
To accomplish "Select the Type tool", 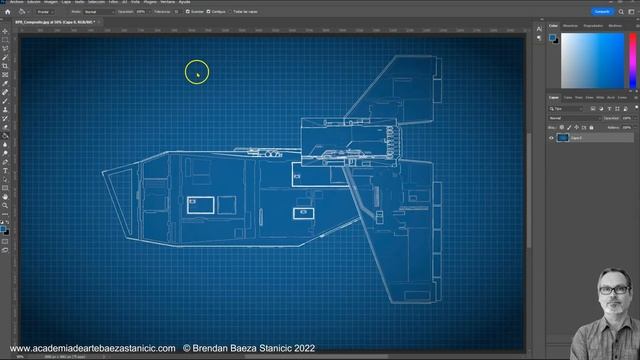I will tap(5, 171).
